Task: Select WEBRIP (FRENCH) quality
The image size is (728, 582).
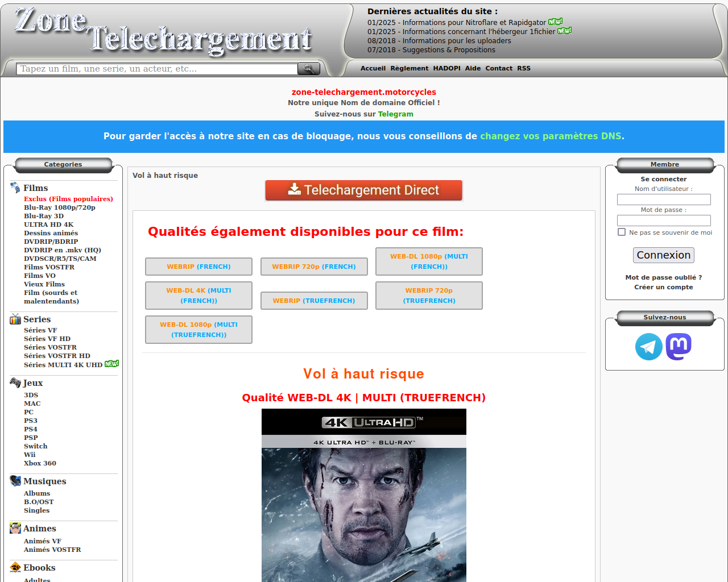Action: click(x=198, y=267)
